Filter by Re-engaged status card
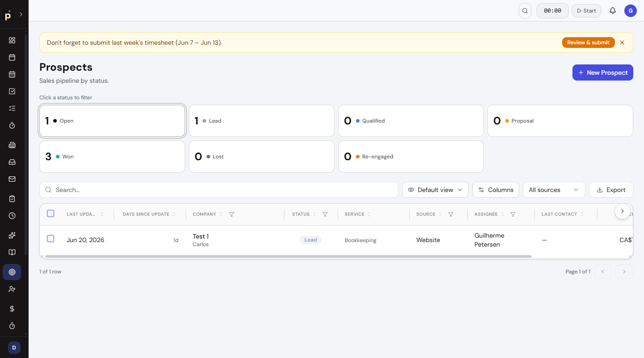 411,157
